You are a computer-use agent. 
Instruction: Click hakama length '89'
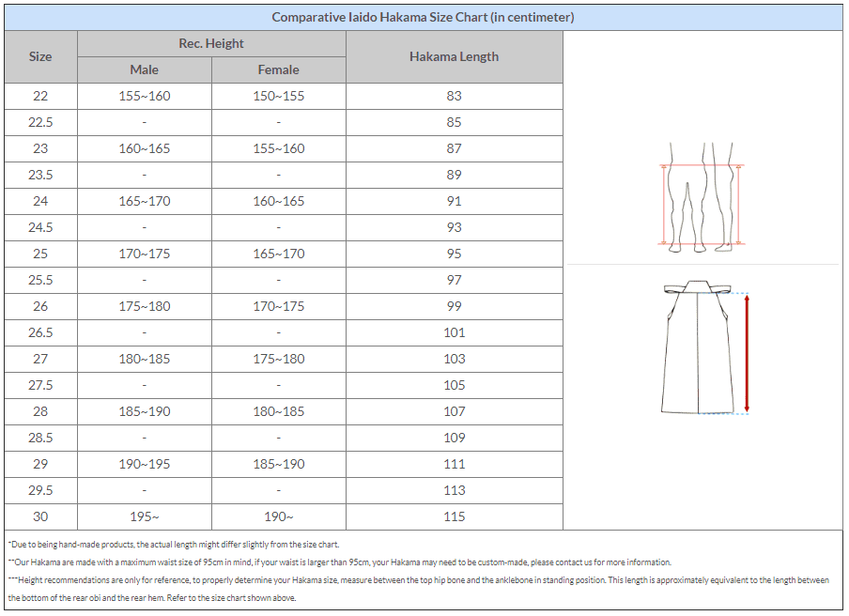(x=455, y=175)
